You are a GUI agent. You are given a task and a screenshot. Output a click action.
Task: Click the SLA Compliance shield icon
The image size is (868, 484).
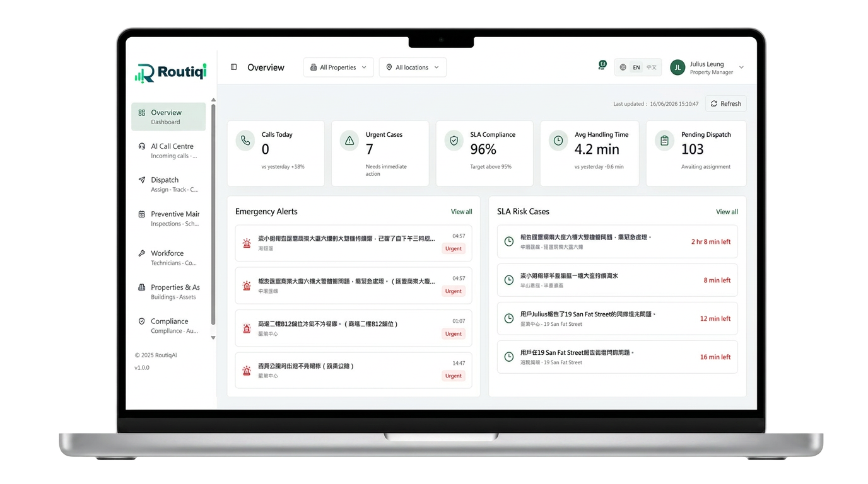pyautogui.click(x=454, y=141)
